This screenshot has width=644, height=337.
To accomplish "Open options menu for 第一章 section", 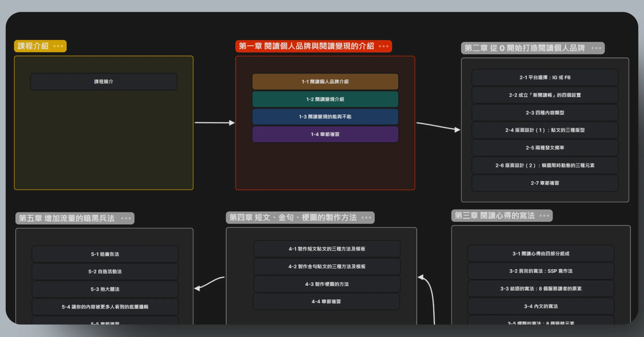I will point(383,46).
